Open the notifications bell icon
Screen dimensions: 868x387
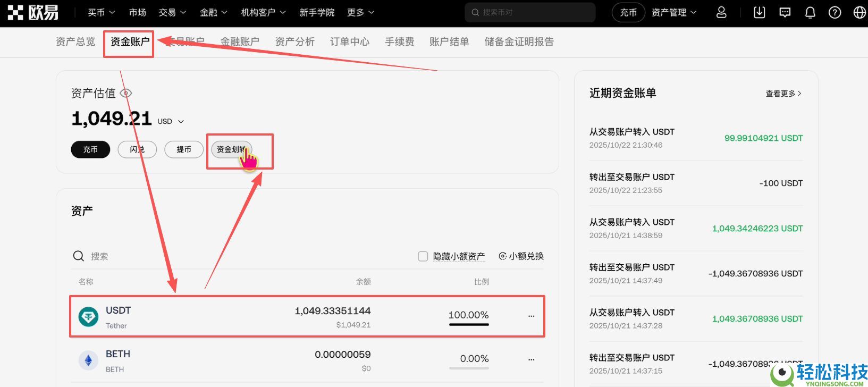(x=810, y=12)
